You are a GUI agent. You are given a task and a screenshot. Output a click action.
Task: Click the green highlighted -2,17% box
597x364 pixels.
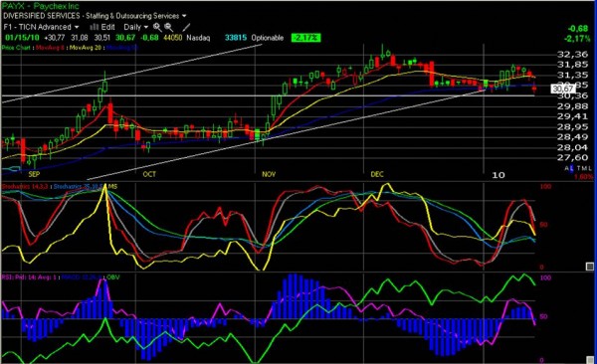(305, 38)
